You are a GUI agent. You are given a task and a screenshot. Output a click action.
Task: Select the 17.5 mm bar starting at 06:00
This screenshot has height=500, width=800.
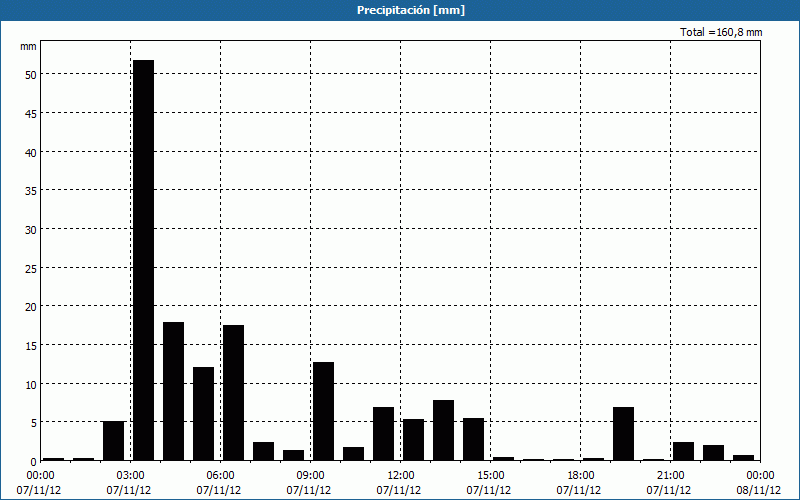234,393
